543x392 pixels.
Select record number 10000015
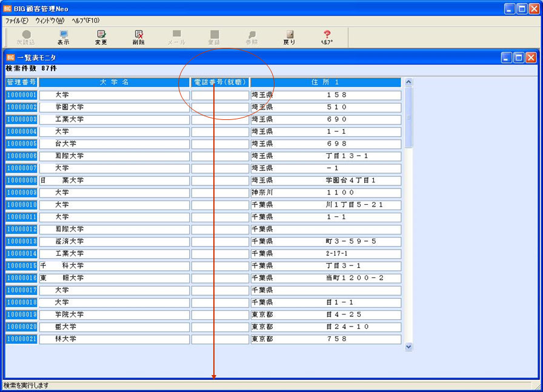click(21, 266)
